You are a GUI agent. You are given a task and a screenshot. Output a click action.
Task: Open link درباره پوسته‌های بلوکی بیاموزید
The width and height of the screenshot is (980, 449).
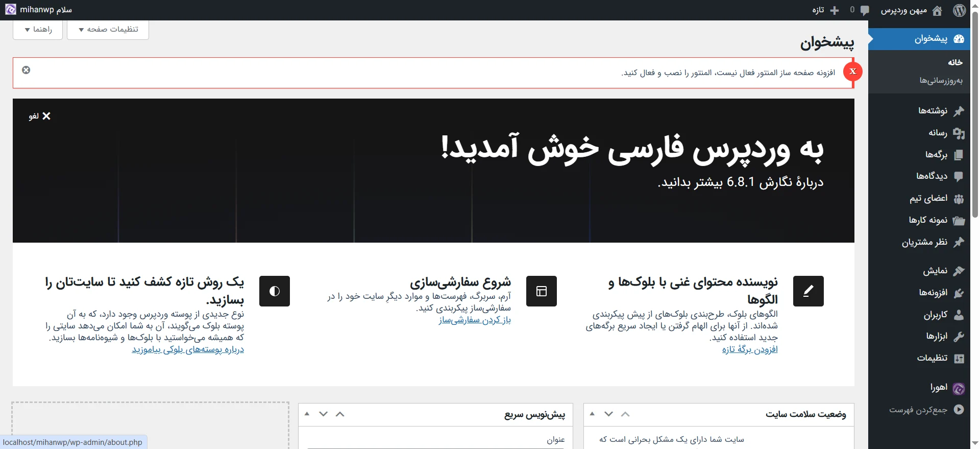(x=188, y=349)
